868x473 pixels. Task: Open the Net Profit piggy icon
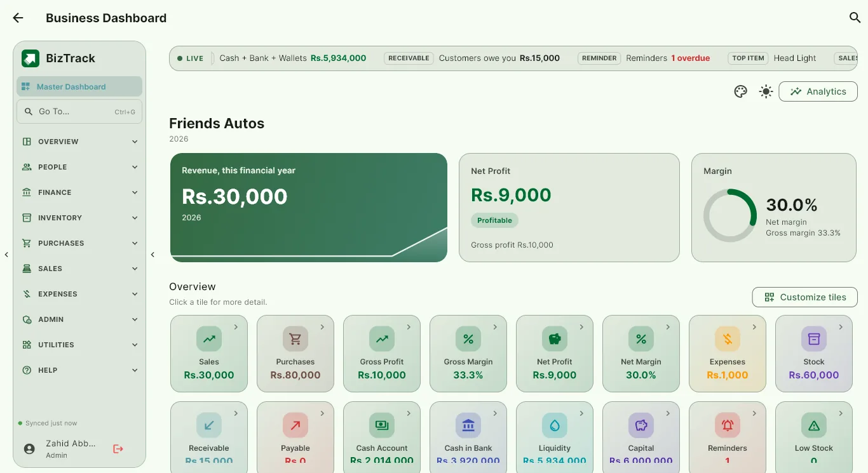point(555,339)
